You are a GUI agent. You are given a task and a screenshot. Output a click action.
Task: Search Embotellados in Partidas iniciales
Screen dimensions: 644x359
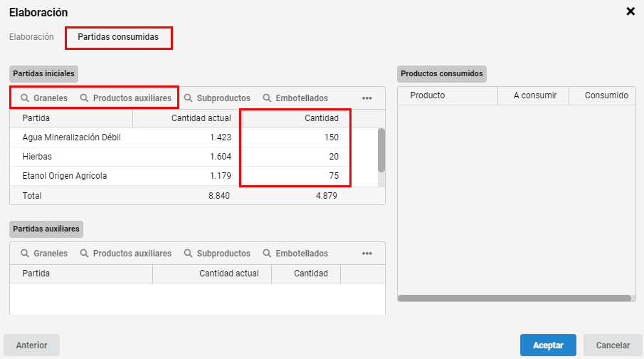(x=296, y=98)
